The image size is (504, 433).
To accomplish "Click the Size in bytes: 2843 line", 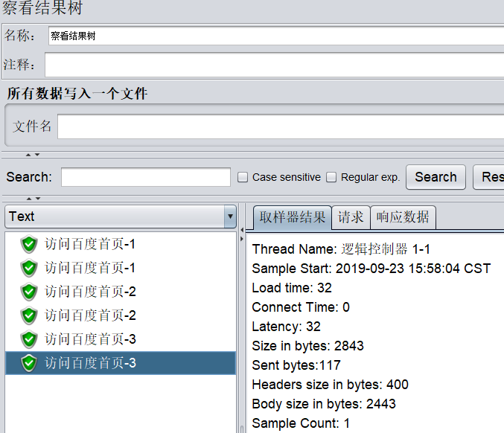I will point(307,346).
